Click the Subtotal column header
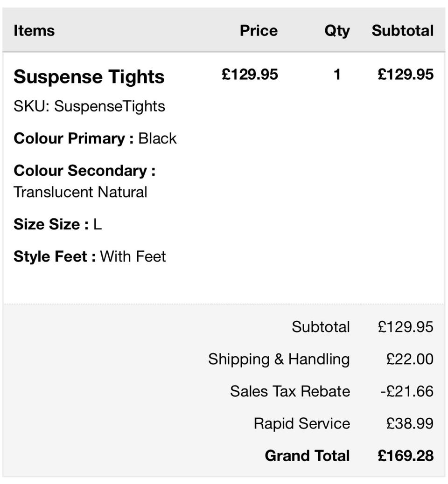 coord(402,31)
